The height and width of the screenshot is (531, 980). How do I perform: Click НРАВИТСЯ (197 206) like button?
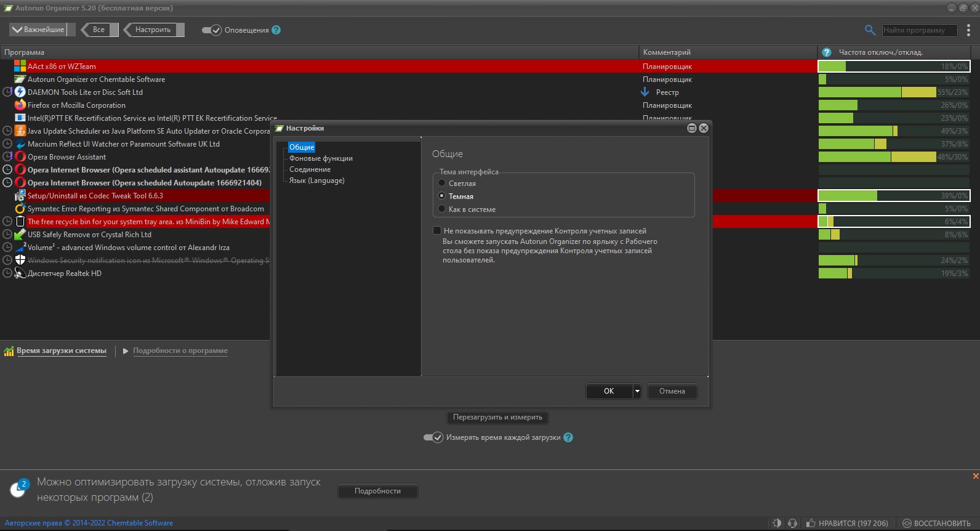click(847, 523)
